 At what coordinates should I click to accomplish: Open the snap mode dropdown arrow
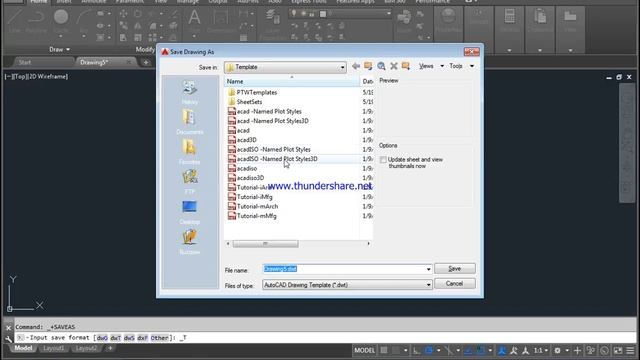pyautogui.click(x=406, y=350)
